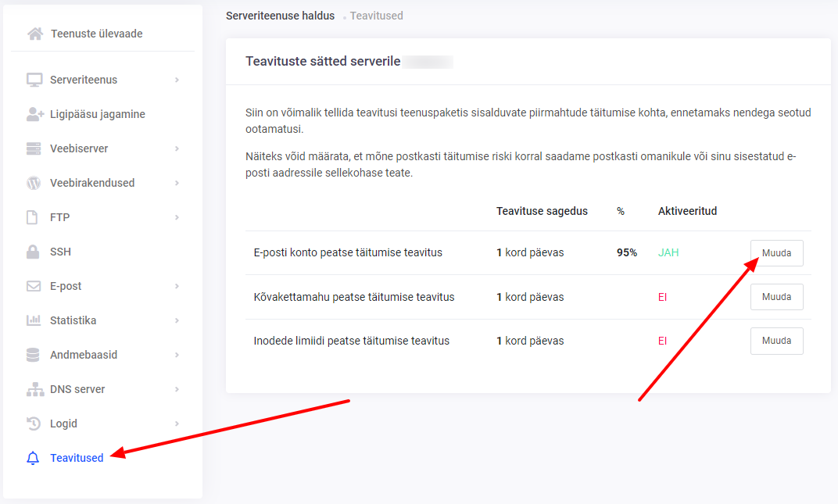Click the database icon for Andmebaasid

click(34, 355)
